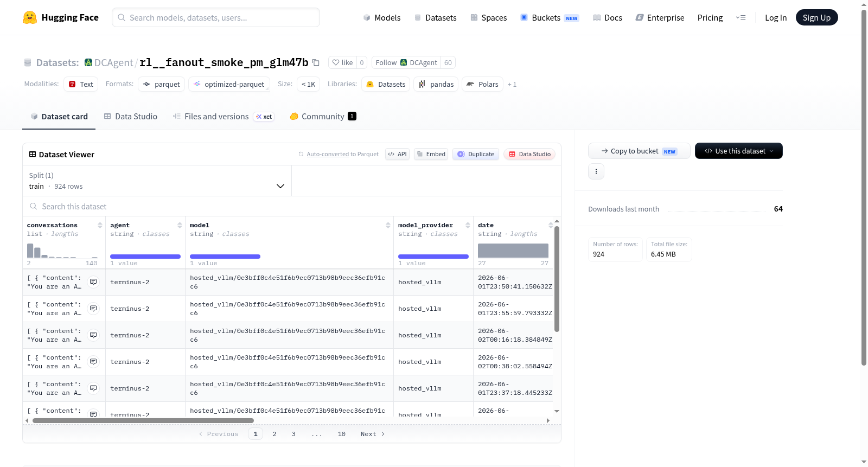The width and height of the screenshot is (868, 467).
Task: Click Next to advance the page
Action: [373, 434]
